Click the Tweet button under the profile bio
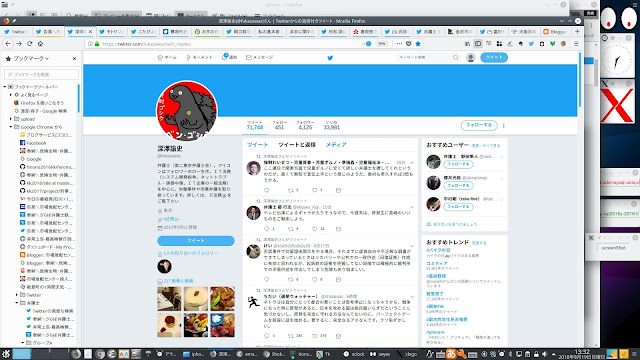The height and width of the screenshot is (360, 640). coord(196,241)
